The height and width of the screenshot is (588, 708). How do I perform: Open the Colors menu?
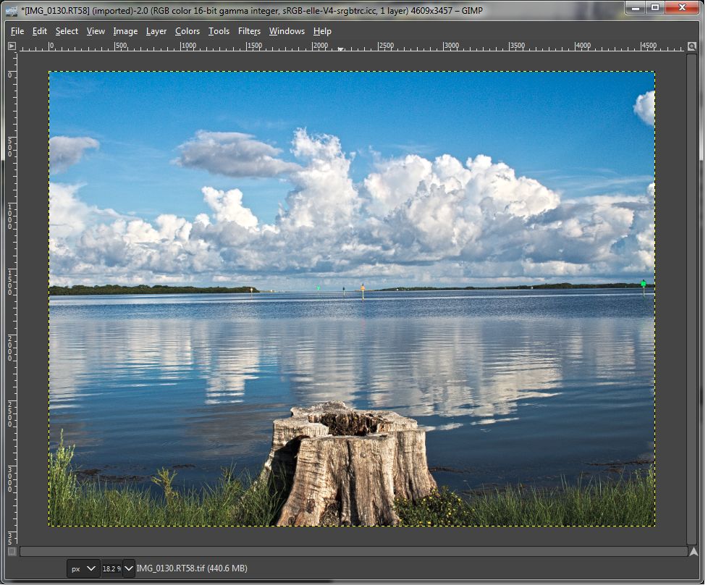[x=187, y=31]
